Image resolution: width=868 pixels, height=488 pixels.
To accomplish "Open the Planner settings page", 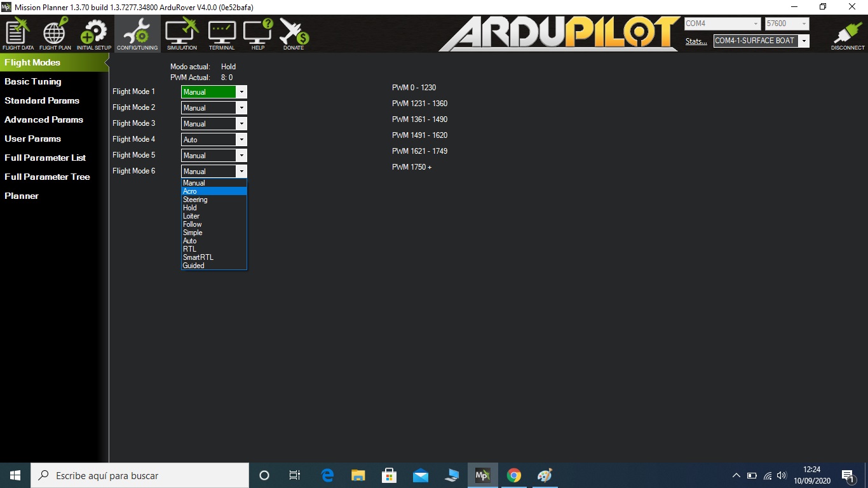I will 22,196.
